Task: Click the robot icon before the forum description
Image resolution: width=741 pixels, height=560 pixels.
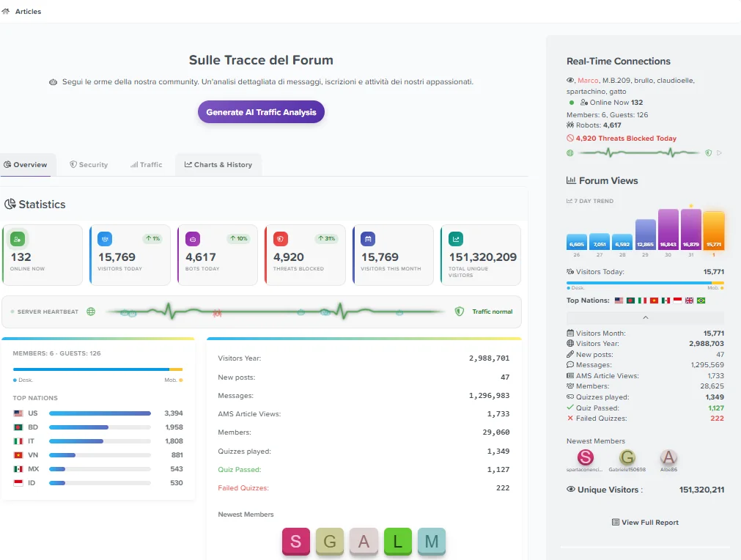Action: pos(53,82)
